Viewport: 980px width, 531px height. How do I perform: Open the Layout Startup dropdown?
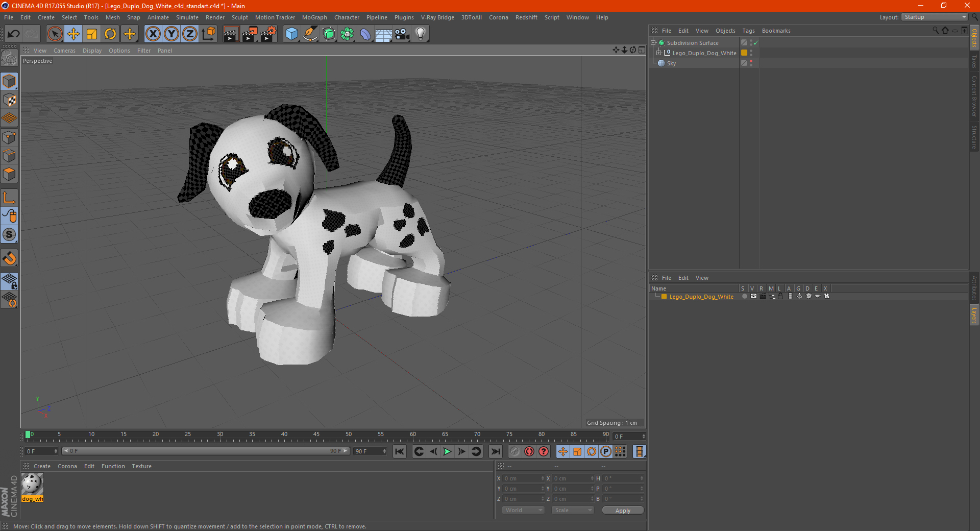click(x=935, y=17)
